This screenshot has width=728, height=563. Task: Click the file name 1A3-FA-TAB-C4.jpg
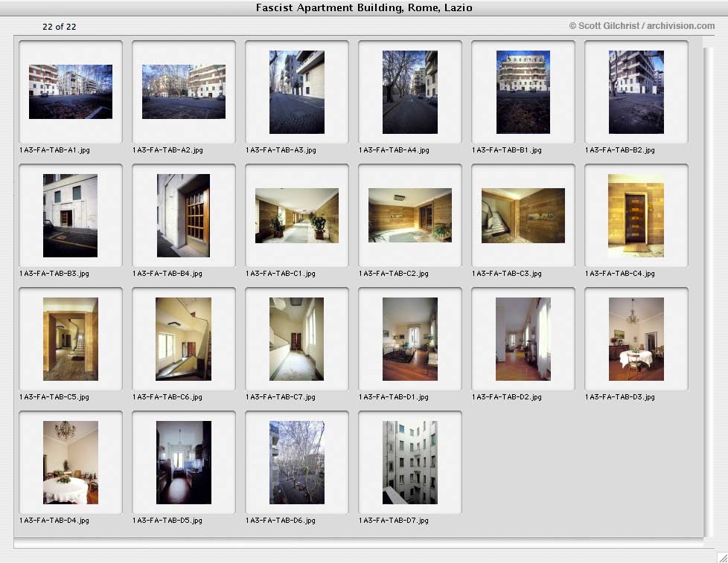(x=620, y=274)
